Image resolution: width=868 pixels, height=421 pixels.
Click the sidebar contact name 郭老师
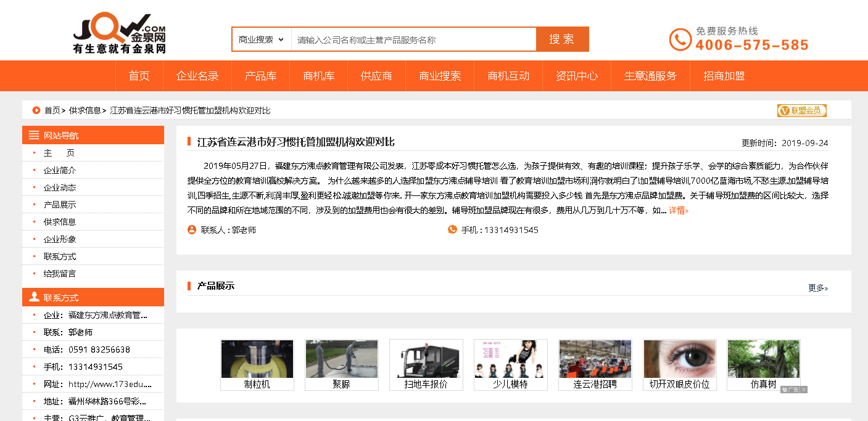pos(81,332)
